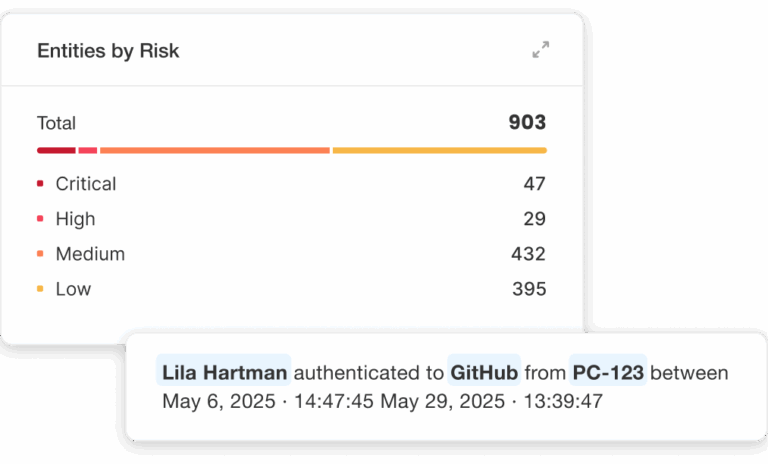Viewport: 768px width, 464px height.
Task: Select the dark red Critical bar segment
Action: coord(56,151)
